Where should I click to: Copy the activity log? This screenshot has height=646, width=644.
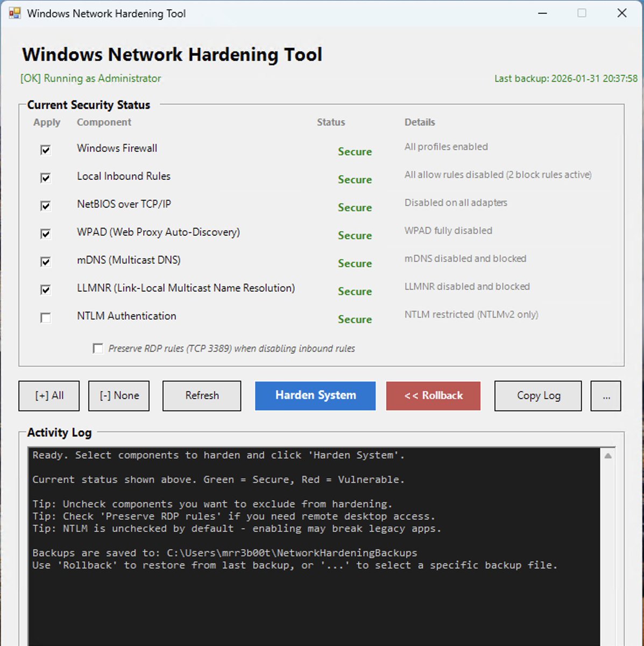point(537,396)
